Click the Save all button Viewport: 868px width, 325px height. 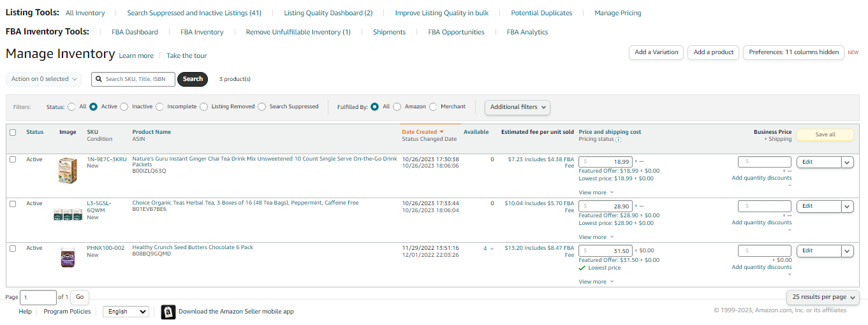click(x=825, y=134)
